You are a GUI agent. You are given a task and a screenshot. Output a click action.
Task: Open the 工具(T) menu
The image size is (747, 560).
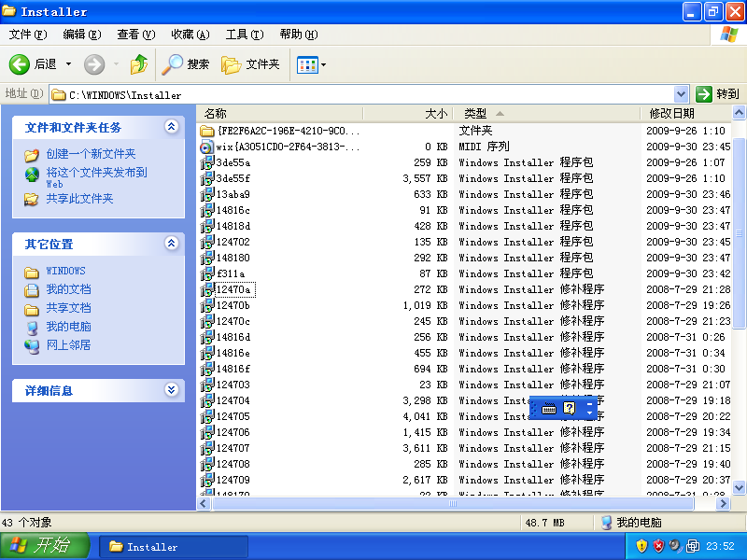pos(245,35)
